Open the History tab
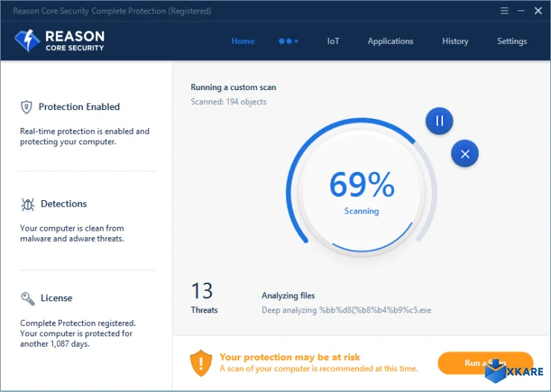 coord(455,41)
